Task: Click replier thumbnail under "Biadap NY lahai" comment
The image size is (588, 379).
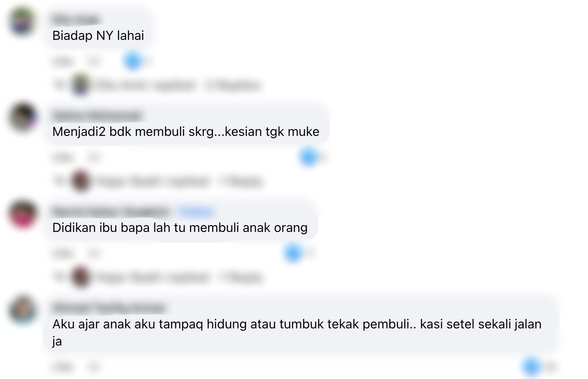Action: click(80, 85)
